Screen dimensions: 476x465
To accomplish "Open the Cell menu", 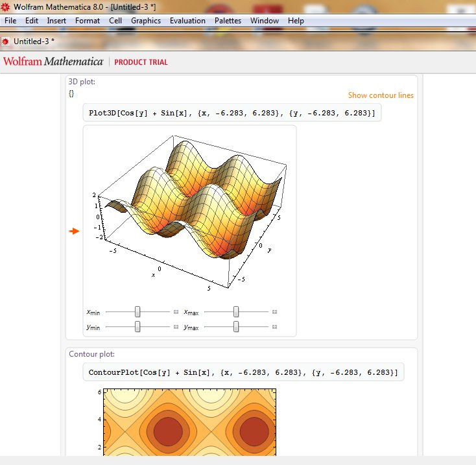I will (x=115, y=21).
